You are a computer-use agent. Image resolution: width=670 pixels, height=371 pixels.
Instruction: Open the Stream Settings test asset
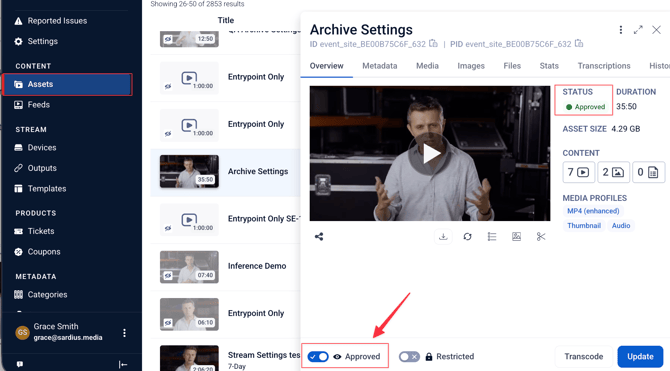[x=264, y=355]
